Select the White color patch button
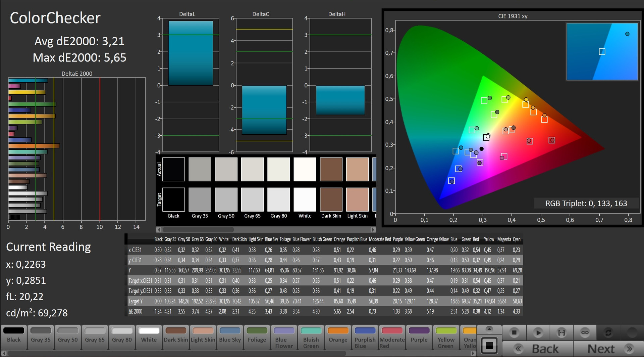Image resolution: width=644 pixels, height=357 pixels. (x=149, y=337)
